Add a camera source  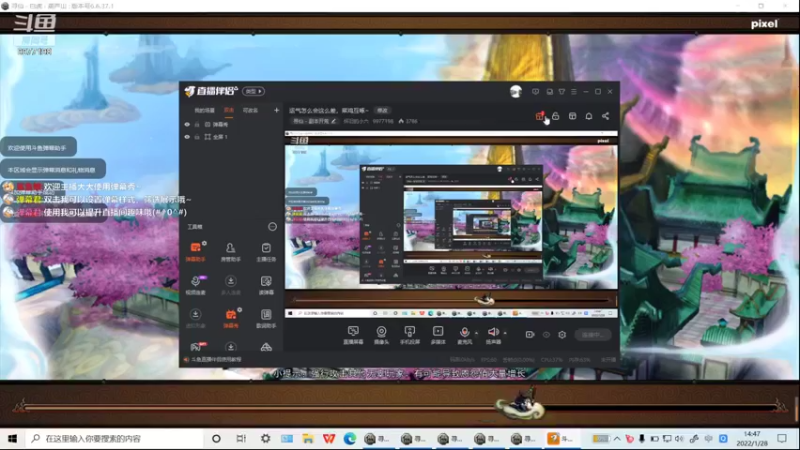(381, 335)
